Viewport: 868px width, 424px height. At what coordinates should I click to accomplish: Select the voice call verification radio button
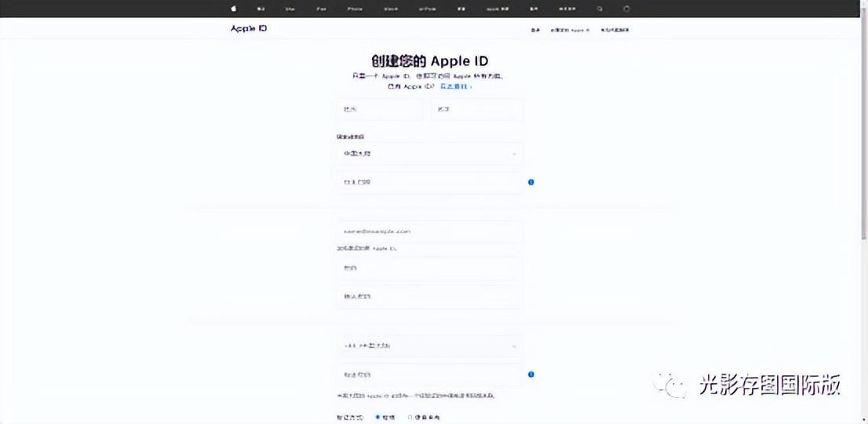[x=410, y=418]
